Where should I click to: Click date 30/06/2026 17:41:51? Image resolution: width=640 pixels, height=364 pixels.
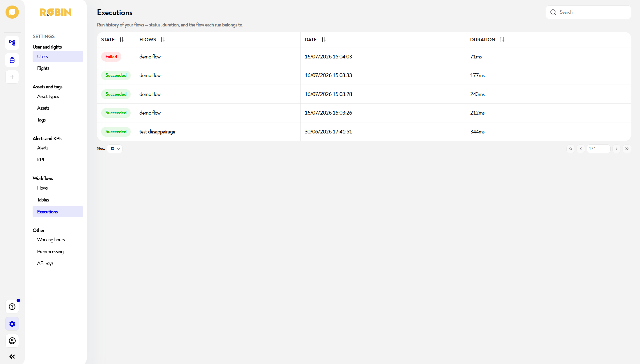[328, 132]
